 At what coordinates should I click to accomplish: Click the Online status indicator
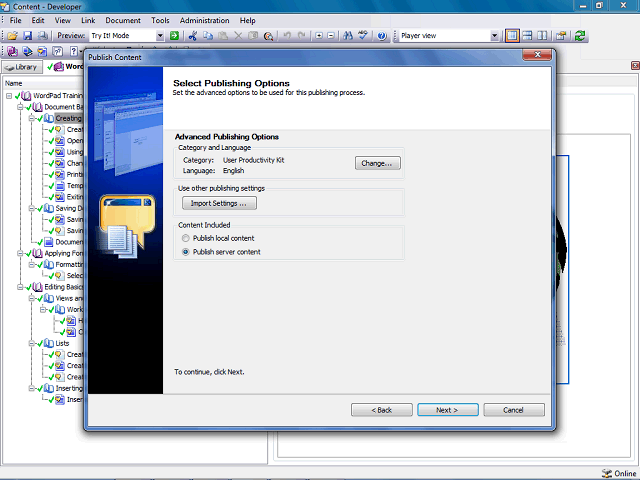tap(619, 473)
